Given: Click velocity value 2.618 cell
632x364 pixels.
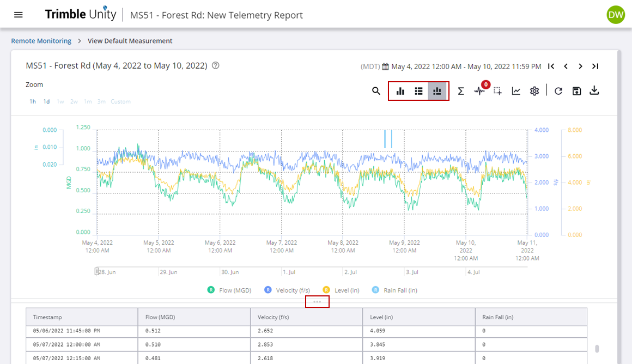Looking at the screenshot, I should pyautogui.click(x=307, y=358).
